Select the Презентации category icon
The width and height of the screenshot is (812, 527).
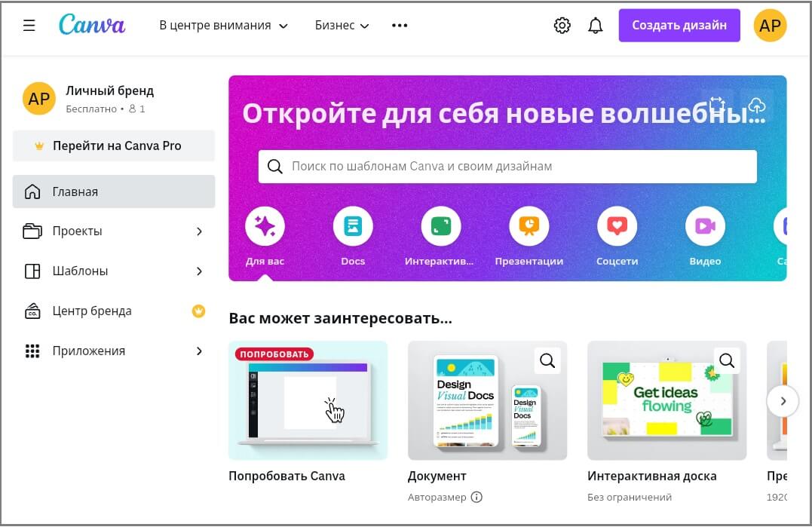click(529, 225)
